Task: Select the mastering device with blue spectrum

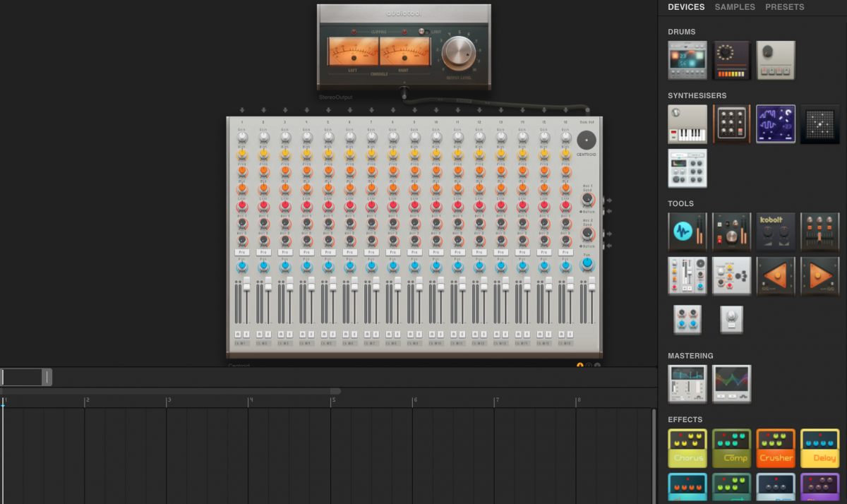Action: click(x=687, y=384)
